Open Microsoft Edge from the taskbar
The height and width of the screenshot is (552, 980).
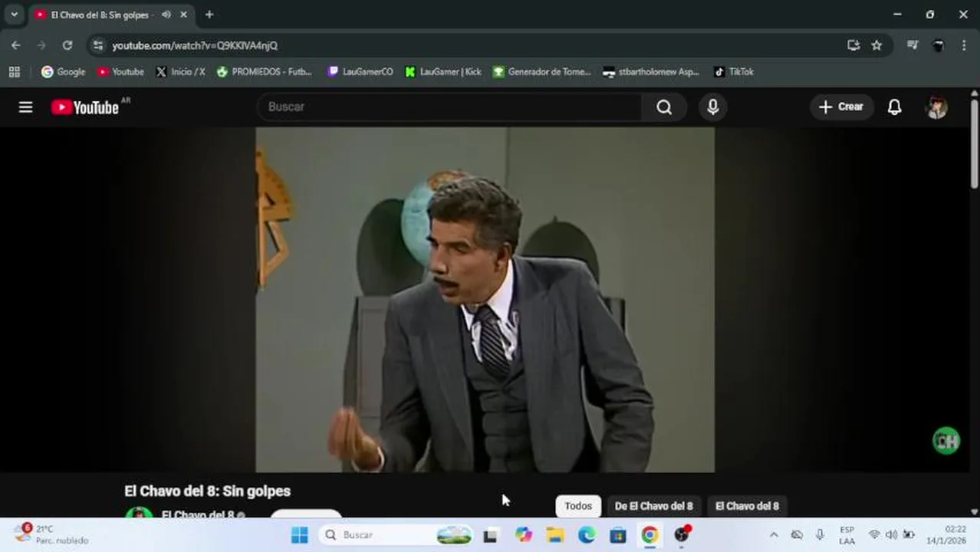(x=587, y=535)
